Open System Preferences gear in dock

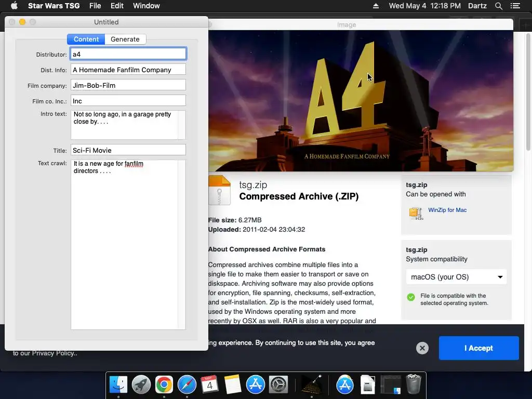(x=278, y=385)
